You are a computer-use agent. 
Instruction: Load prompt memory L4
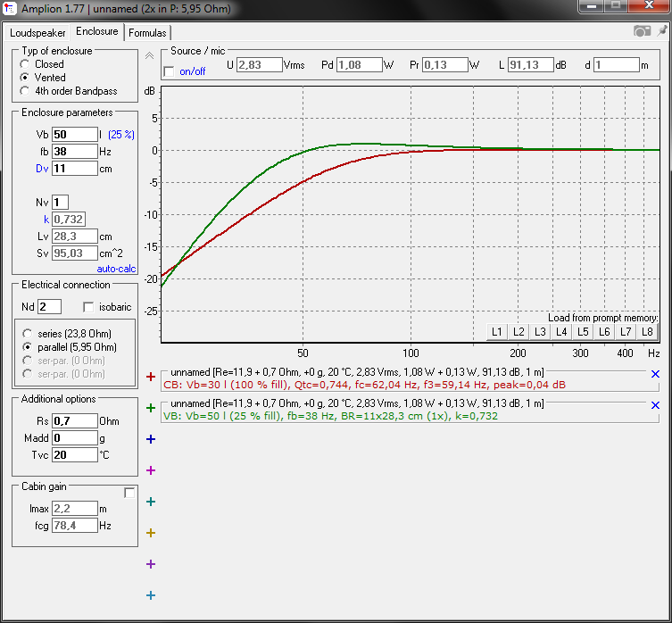[x=561, y=332]
